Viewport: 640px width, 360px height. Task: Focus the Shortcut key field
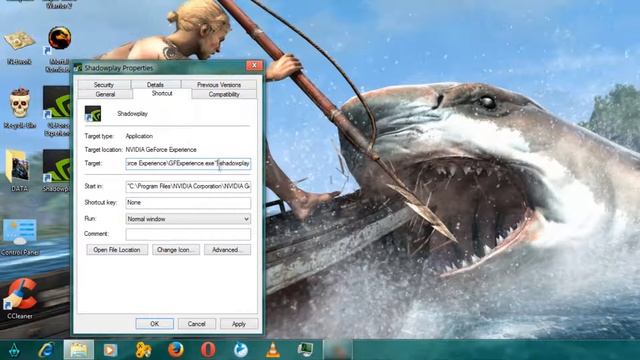[x=188, y=202]
